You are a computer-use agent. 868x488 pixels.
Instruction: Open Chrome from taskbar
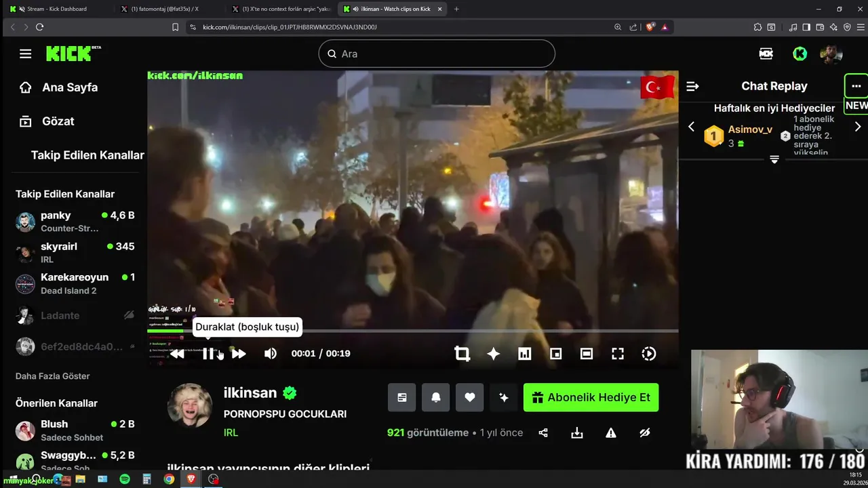point(169,479)
